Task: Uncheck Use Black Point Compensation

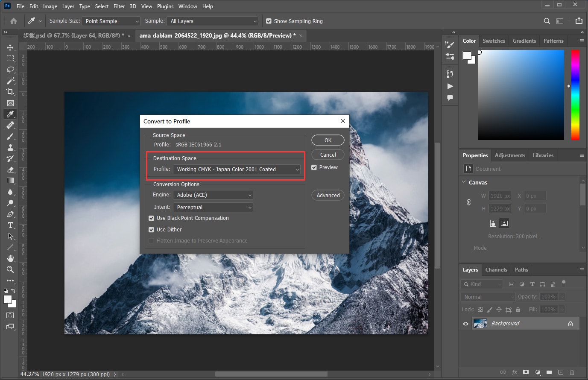Action: point(151,218)
